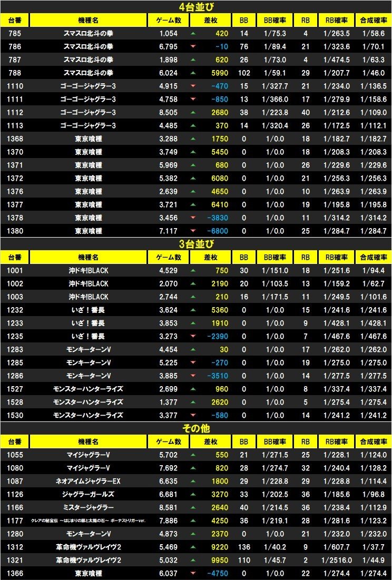Click the 5360 difference value
Viewport: 392px width, 580px height.
220,310
